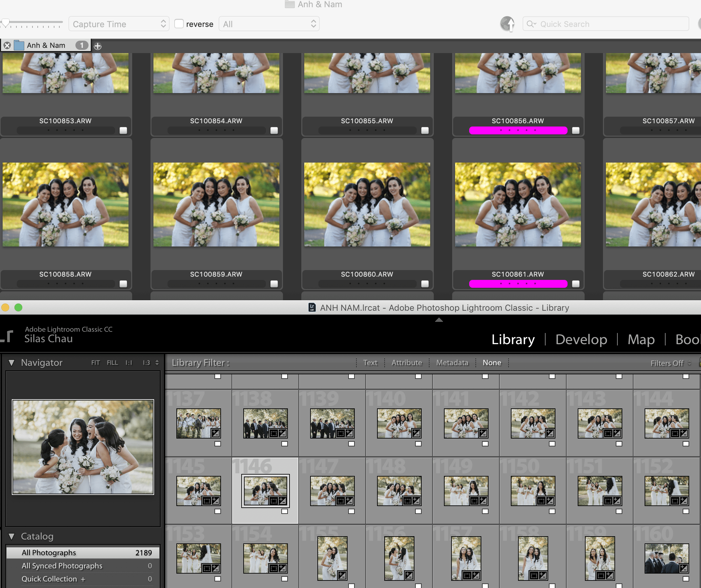Viewport: 701px width, 588px height.
Task: Set Navigator zoom to FILL
Action: 112,363
